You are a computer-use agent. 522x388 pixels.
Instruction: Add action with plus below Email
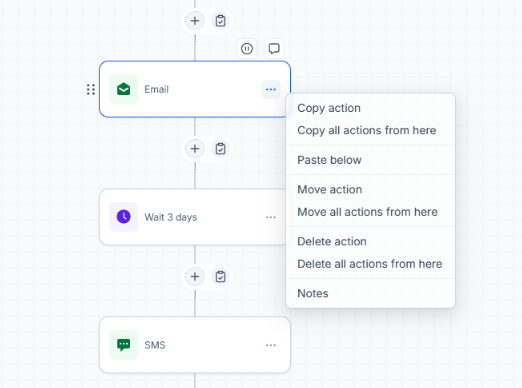click(x=195, y=149)
